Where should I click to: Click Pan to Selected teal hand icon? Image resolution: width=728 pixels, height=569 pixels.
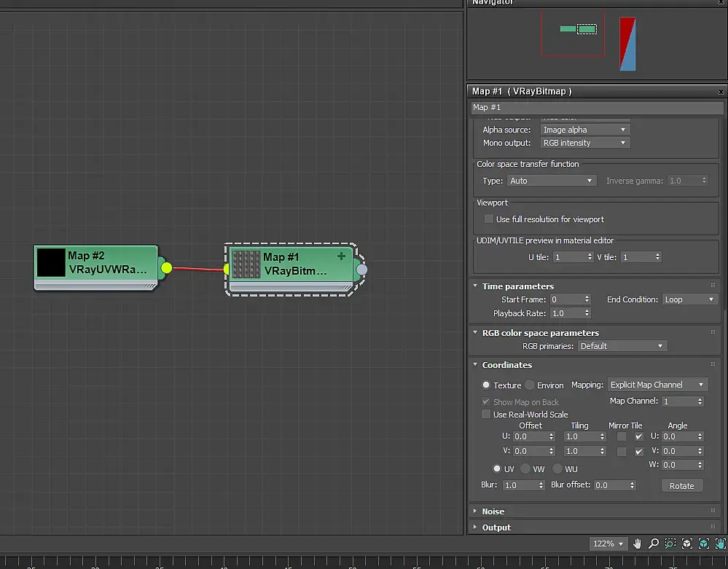(x=720, y=544)
